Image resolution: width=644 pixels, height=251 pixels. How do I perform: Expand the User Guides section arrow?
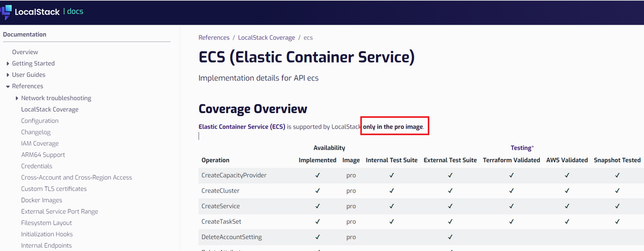click(x=8, y=75)
